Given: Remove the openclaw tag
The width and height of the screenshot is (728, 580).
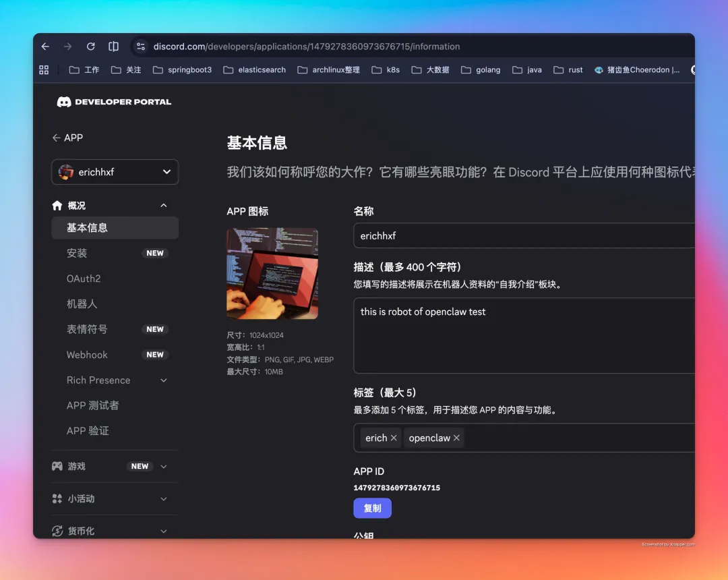Looking at the screenshot, I should tap(456, 438).
